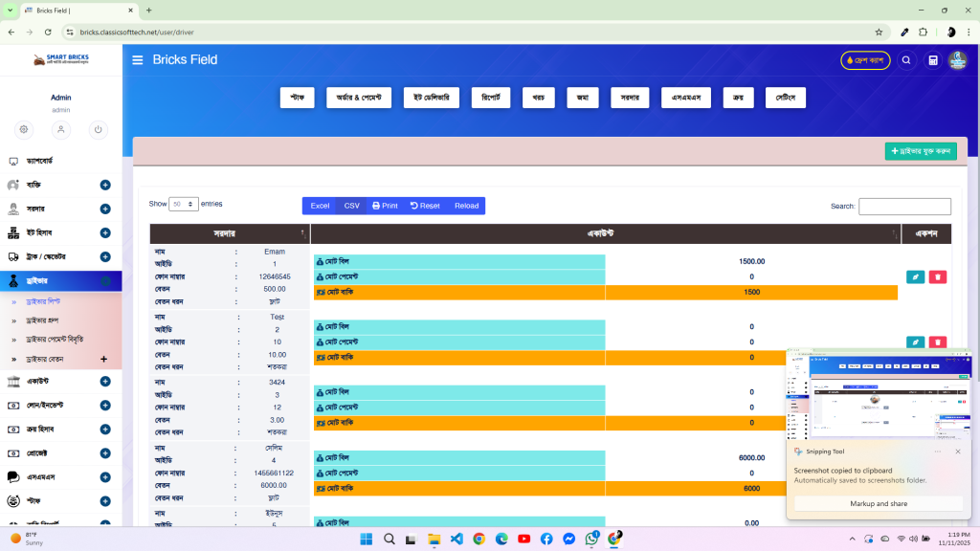The height and width of the screenshot is (551, 980).
Task: Export the table to Excel
Action: point(319,206)
